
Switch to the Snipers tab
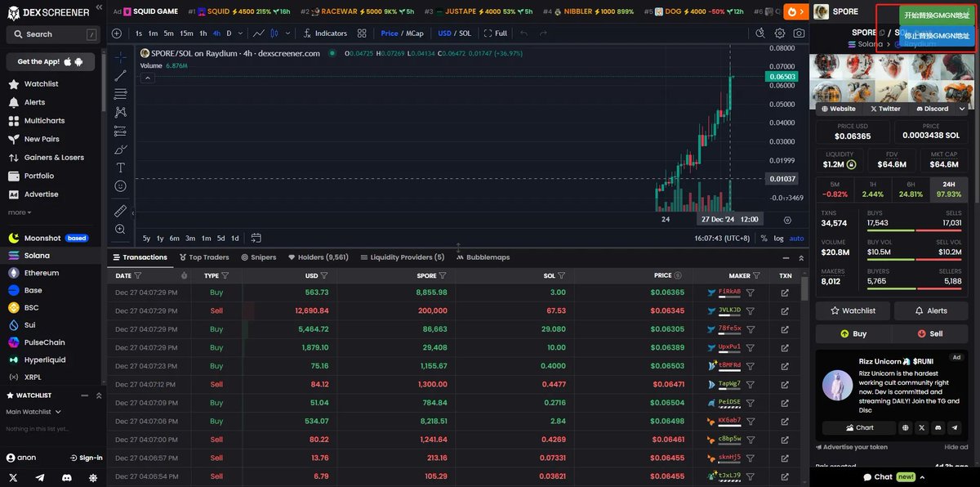pos(259,257)
